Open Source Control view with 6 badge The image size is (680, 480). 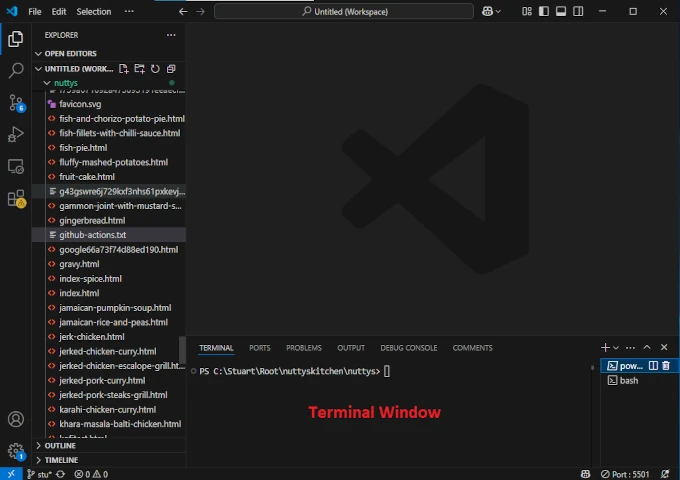pyautogui.click(x=16, y=103)
